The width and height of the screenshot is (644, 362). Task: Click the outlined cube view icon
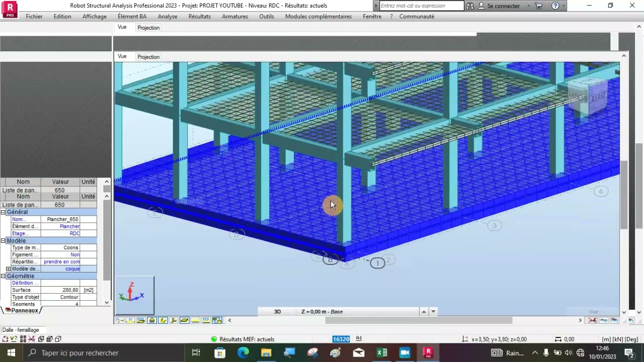coord(58,339)
